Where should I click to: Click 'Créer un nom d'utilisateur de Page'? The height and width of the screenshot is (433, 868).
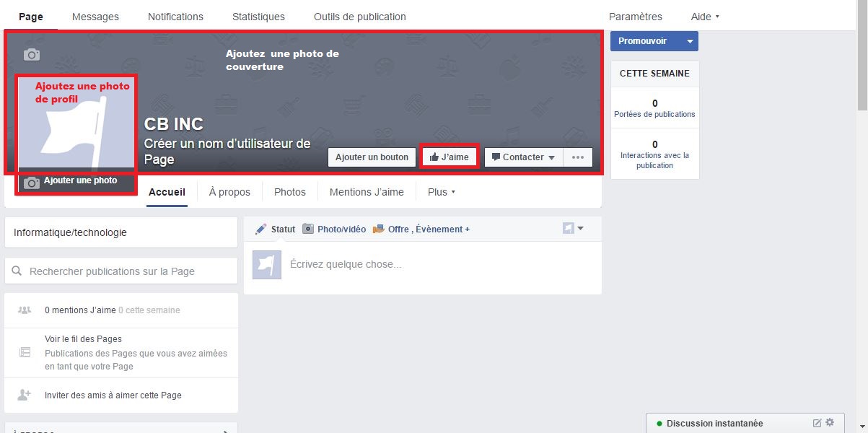pyautogui.click(x=227, y=152)
